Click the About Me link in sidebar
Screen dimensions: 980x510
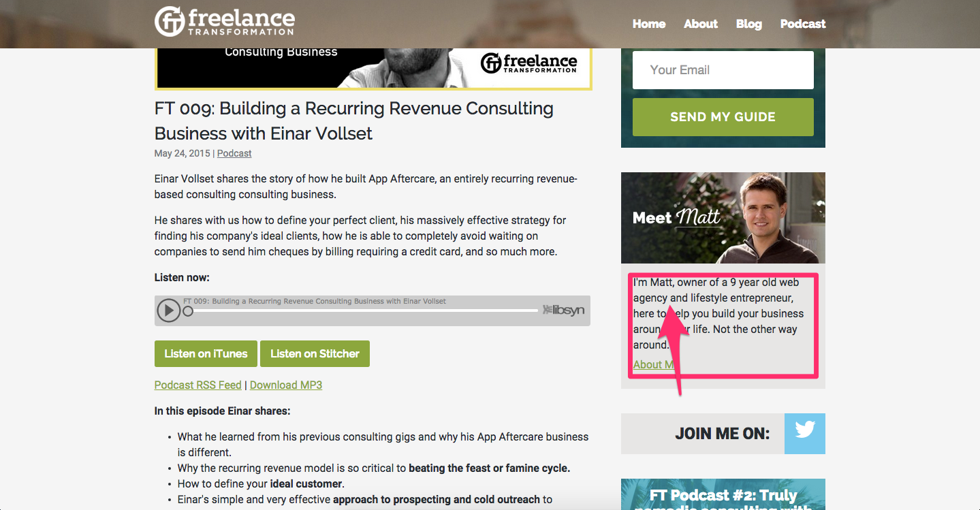click(x=654, y=364)
